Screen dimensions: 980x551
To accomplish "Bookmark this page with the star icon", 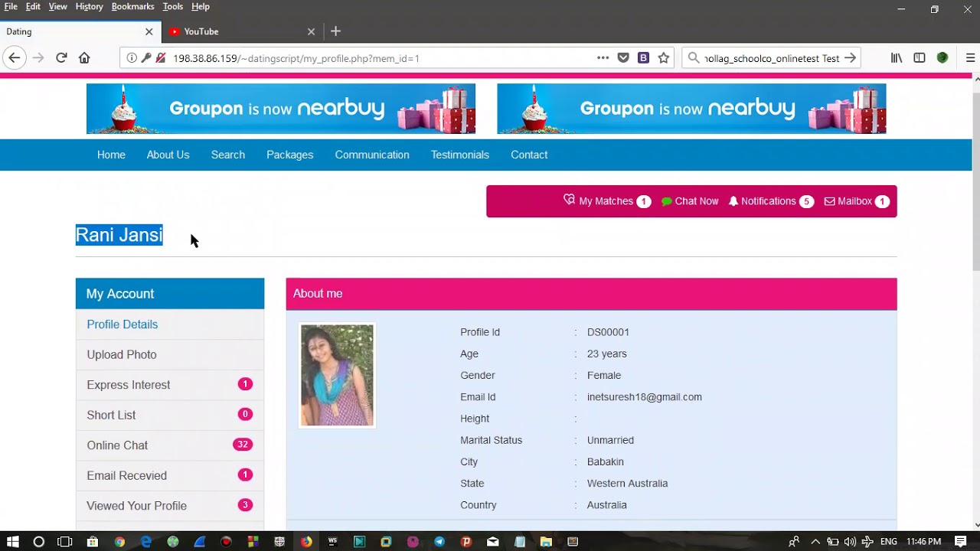I will tap(664, 58).
